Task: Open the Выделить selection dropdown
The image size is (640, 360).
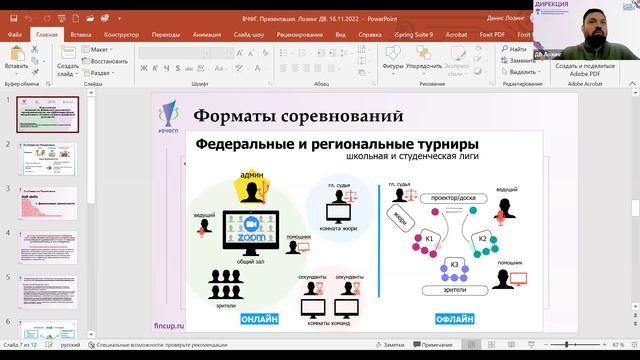Action: pos(521,72)
